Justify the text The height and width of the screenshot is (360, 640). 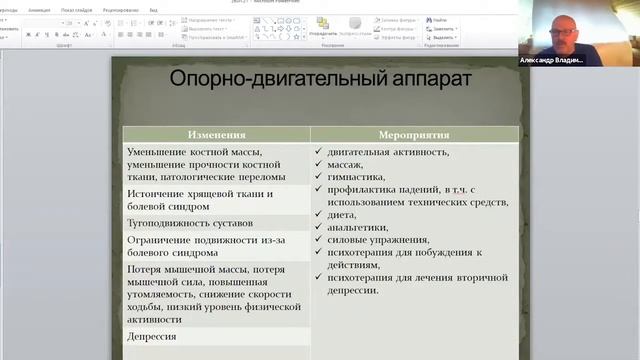click(x=149, y=35)
